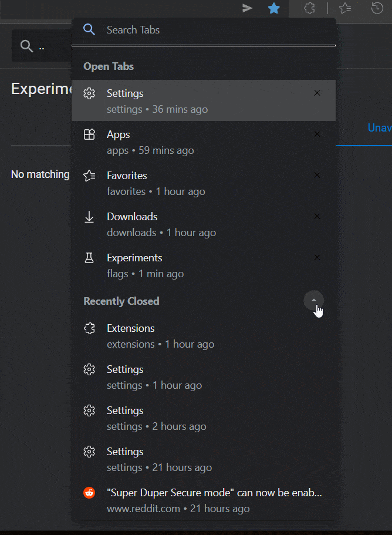The height and width of the screenshot is (535, 392).
Task: Open the History clock toolbar icon
Action: tap(377, 8)
